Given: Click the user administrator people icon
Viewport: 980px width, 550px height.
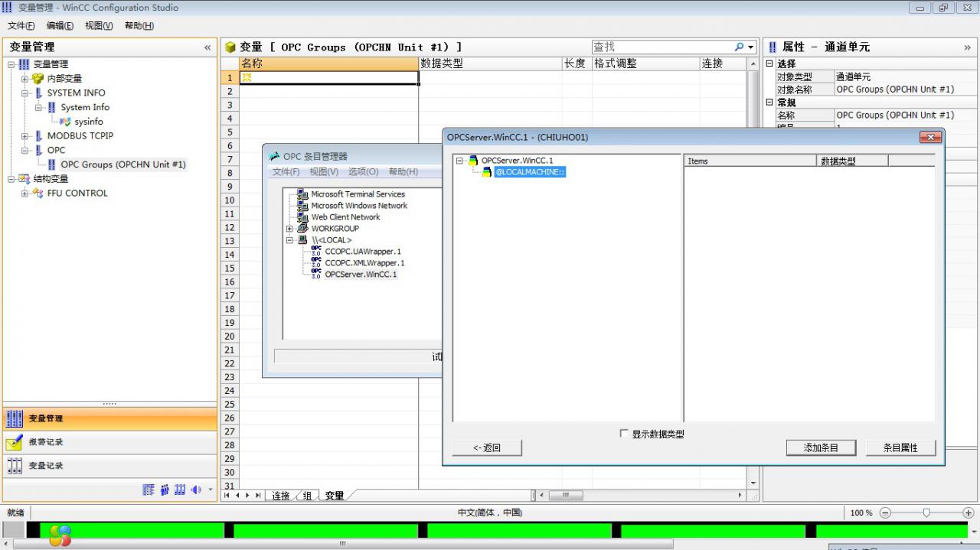Looking at the screenshot, I should [x=165, y=490].
